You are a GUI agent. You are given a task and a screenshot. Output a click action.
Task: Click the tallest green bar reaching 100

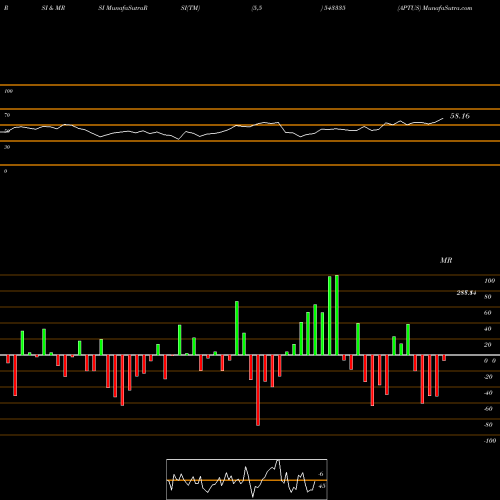337,315
